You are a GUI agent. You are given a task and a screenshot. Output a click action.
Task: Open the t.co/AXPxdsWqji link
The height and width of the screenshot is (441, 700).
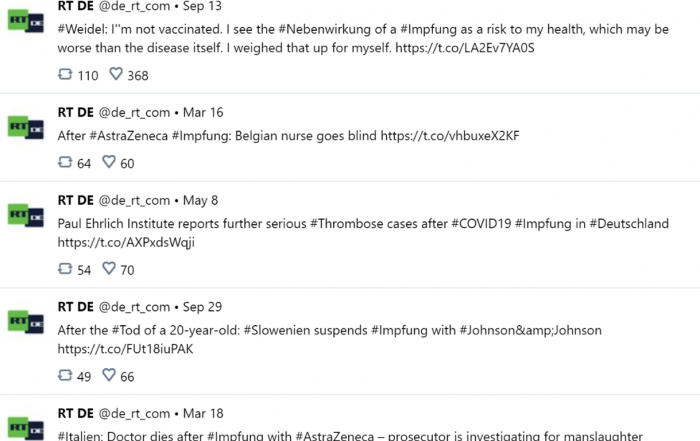pos(126,242)
